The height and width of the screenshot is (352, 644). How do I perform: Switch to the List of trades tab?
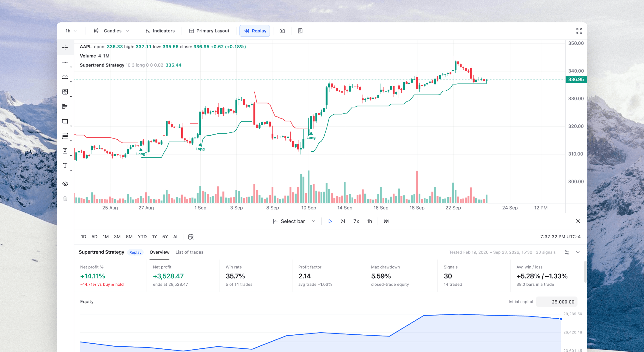189,252
